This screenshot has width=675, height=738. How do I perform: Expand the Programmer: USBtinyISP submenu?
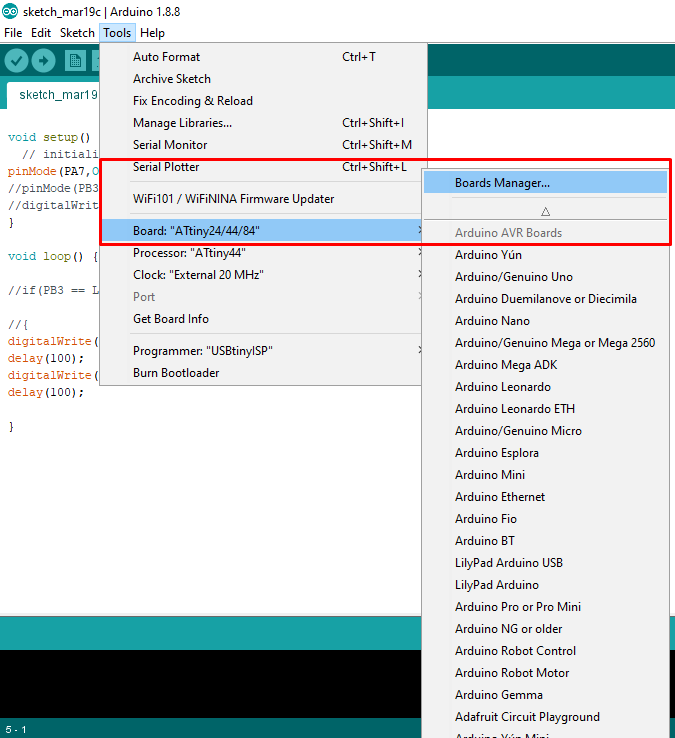point(262,351)
